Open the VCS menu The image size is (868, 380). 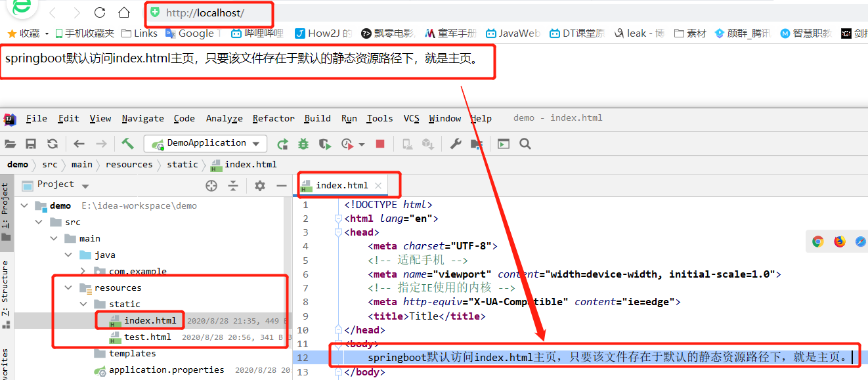tap(412, 118)
